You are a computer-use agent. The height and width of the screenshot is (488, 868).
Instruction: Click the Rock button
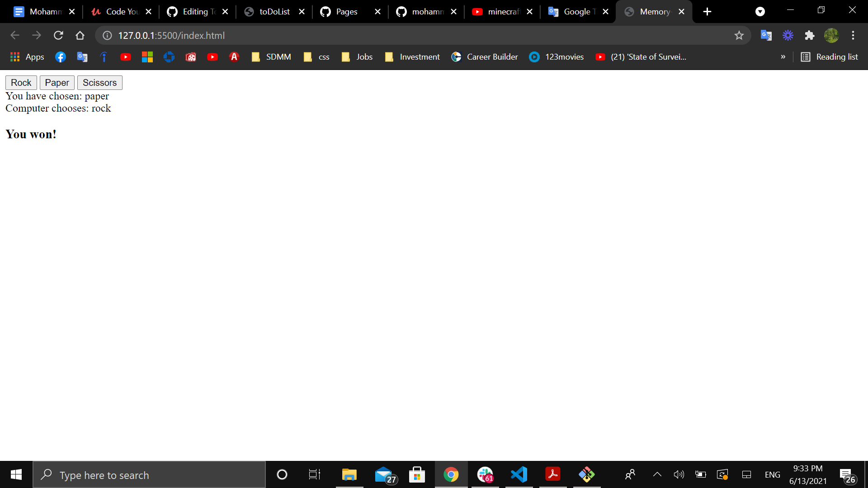click(x=21, y=83)
